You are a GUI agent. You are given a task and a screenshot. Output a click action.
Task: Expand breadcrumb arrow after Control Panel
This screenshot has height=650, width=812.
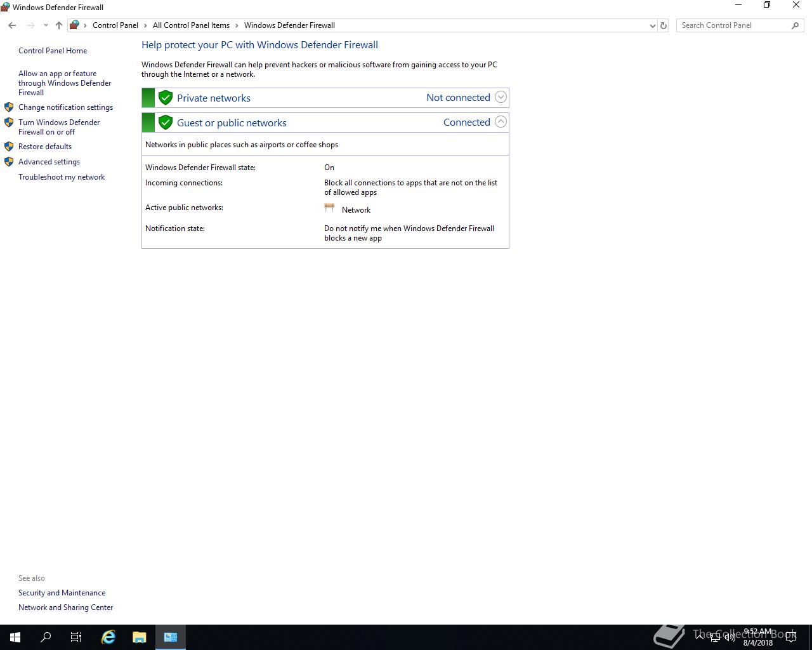(x=145, y=25)
